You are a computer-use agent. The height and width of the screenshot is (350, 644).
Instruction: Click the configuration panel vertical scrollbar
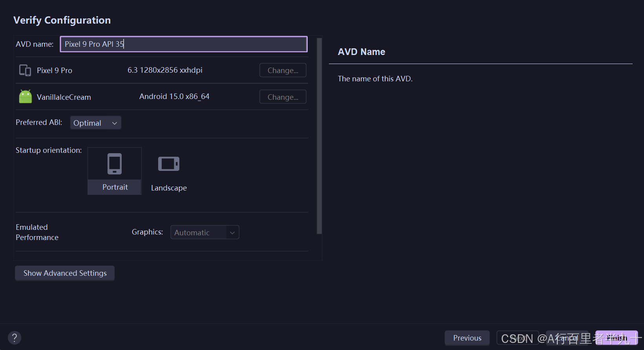319,136
